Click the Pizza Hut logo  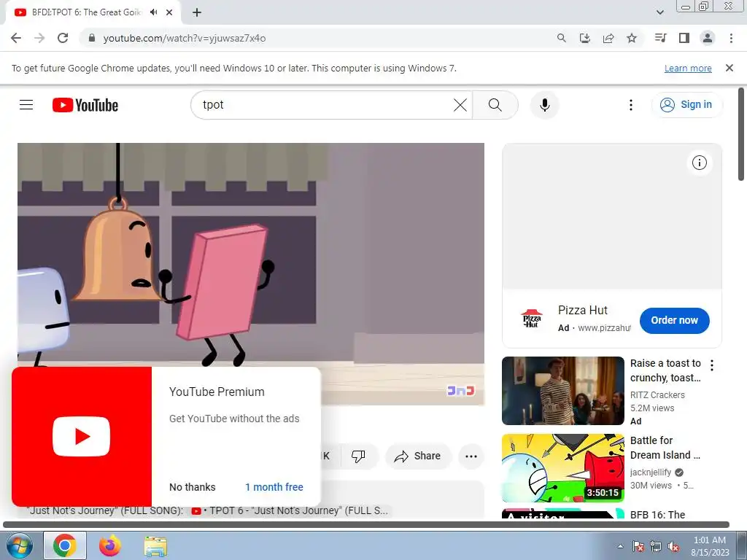[531, 319]
